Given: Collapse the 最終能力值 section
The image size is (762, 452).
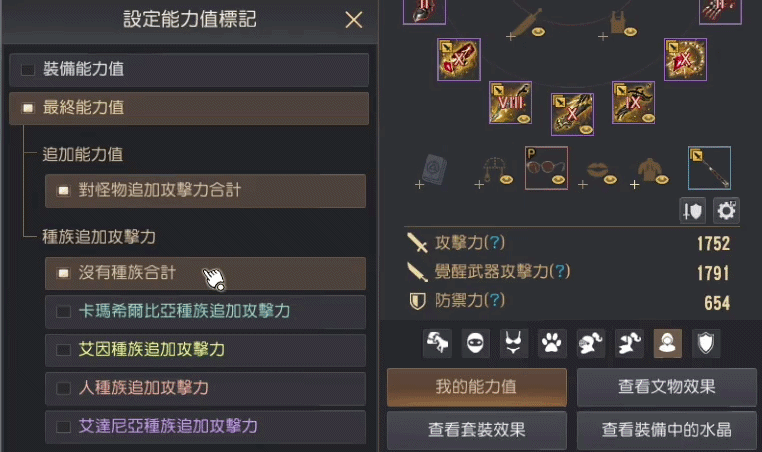Looking at the screenshot, I should [189, 108].
